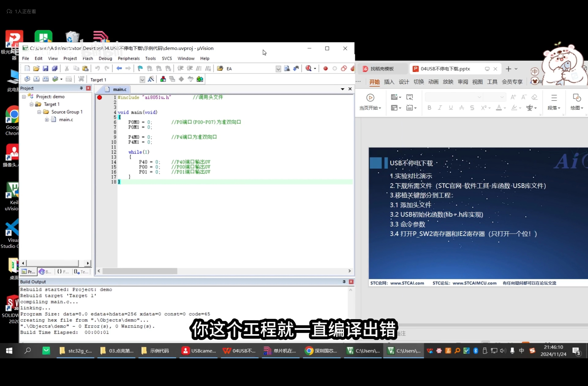Open the Target 1 selection dropdown

[142, 80]
